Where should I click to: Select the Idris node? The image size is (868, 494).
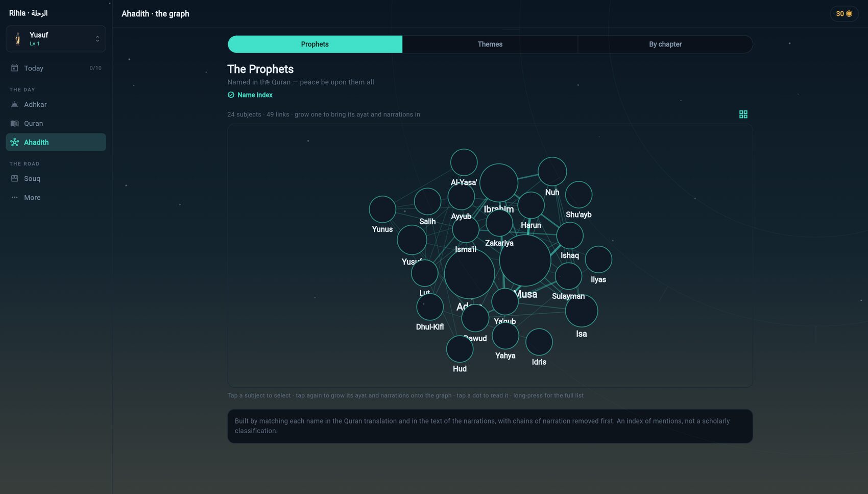(539, 342)
